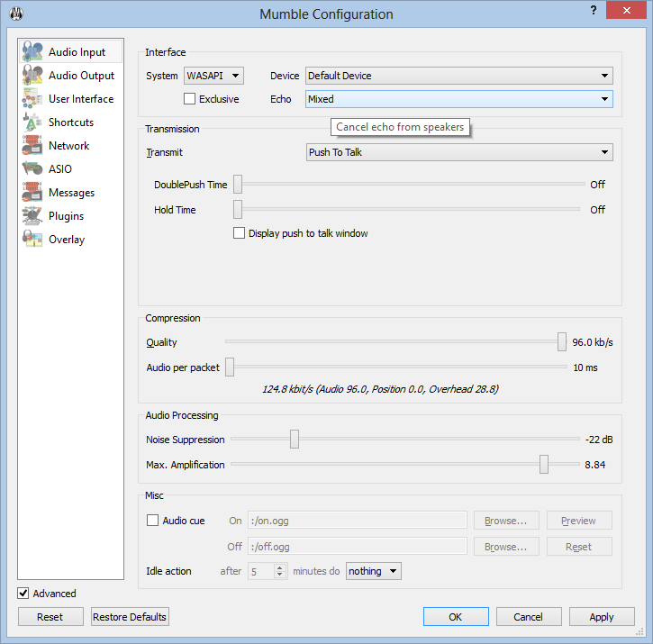Click the Noise Suppression slider handle
This screenshot has width=653, height=644.
pyautogui.click(x=294, y=440)
